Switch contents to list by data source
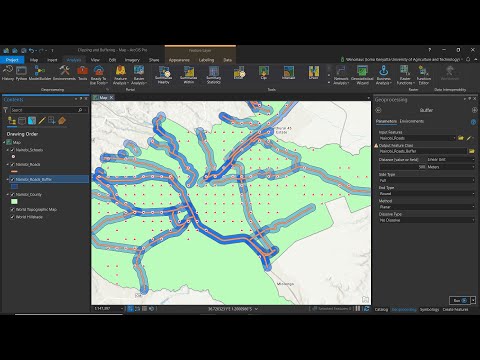The image size is (480, 360). [22, 121]
